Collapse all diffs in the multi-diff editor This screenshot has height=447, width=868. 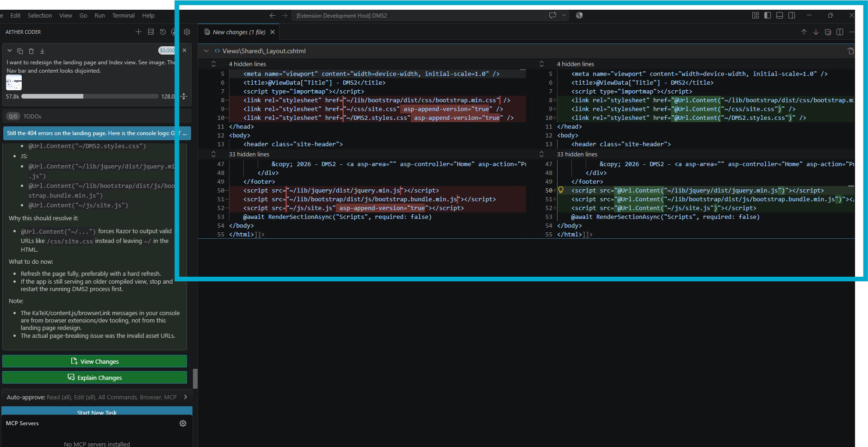click(x=828, y=32)
